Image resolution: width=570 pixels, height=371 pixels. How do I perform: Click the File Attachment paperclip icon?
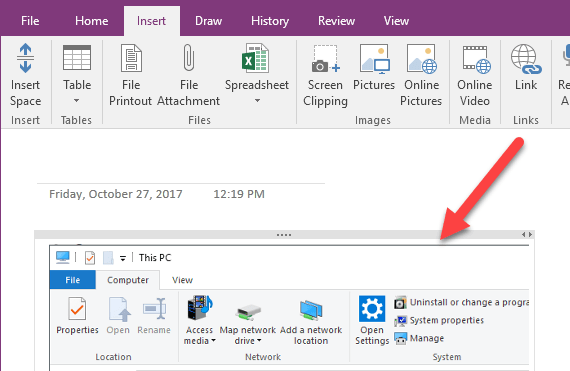coord(189,57)
